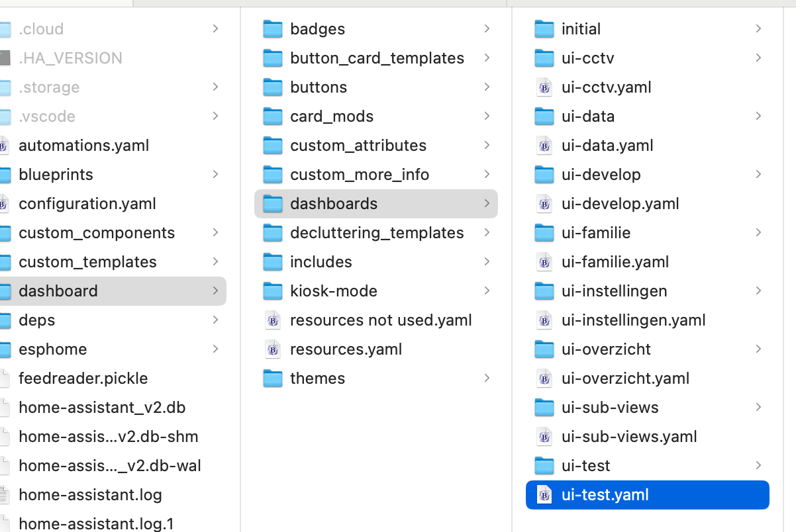Click the kiosk-mode folder icon

(x=272, y=291)
